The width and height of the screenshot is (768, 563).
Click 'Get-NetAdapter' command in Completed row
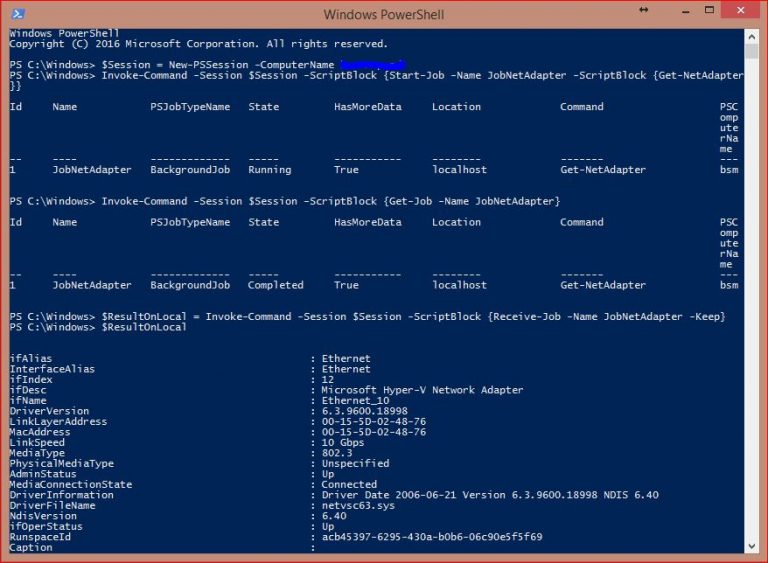pyautogui.click(x=603, y=285)
